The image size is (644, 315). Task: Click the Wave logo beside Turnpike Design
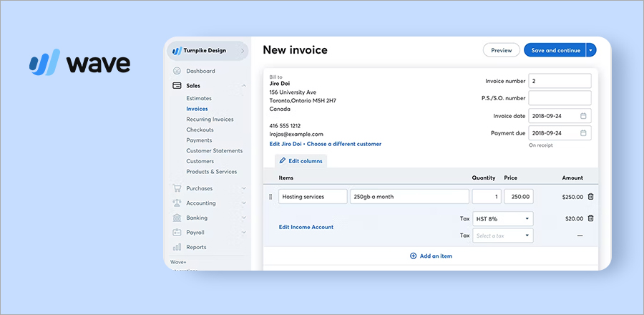[x=177, y=51]
